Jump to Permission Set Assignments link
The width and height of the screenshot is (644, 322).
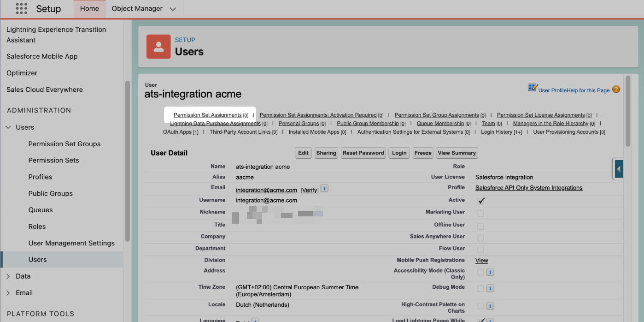click(207, 115)
